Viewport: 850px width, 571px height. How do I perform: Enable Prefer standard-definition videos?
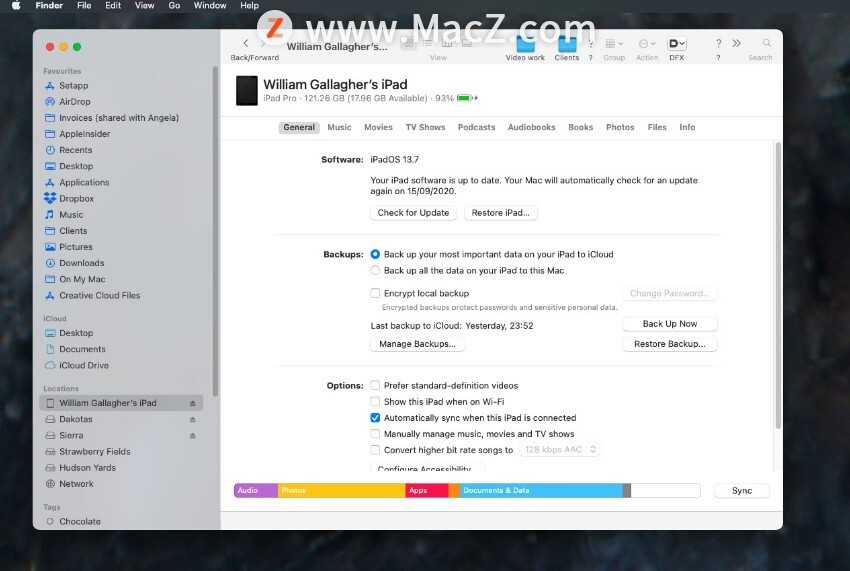tap(375, 386)
